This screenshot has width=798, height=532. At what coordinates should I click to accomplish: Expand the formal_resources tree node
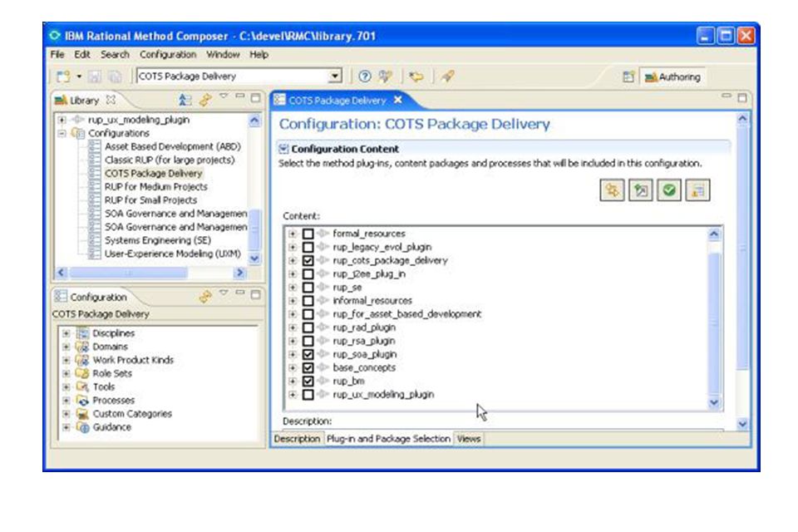click(x=292, y=234)
